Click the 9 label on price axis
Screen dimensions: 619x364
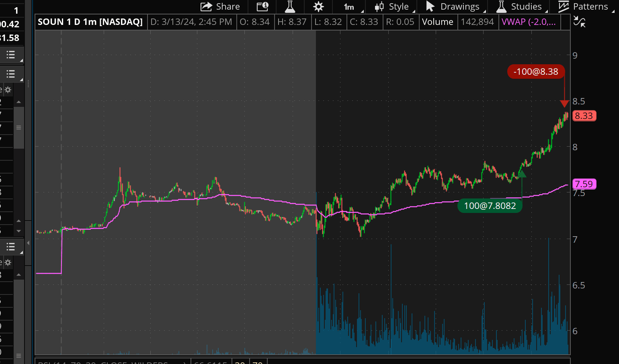click(x=575, y=55)
